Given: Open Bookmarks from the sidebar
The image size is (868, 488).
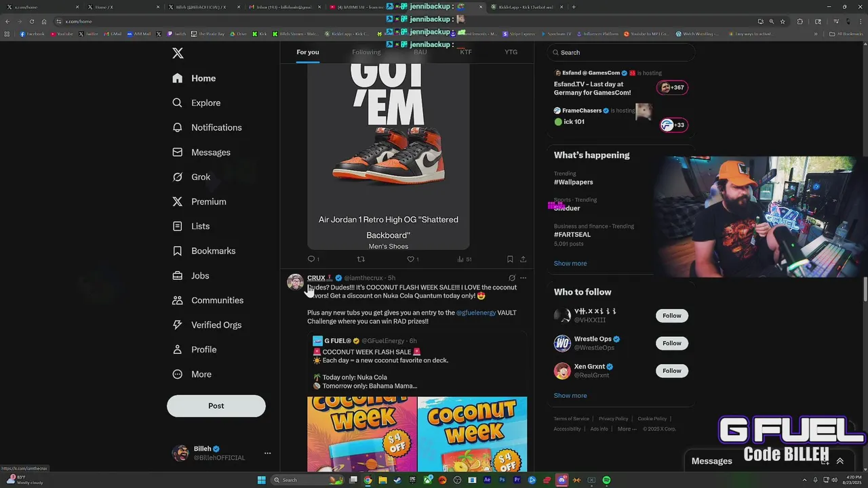Looking at the screenshot, I should tap(203, 251).
